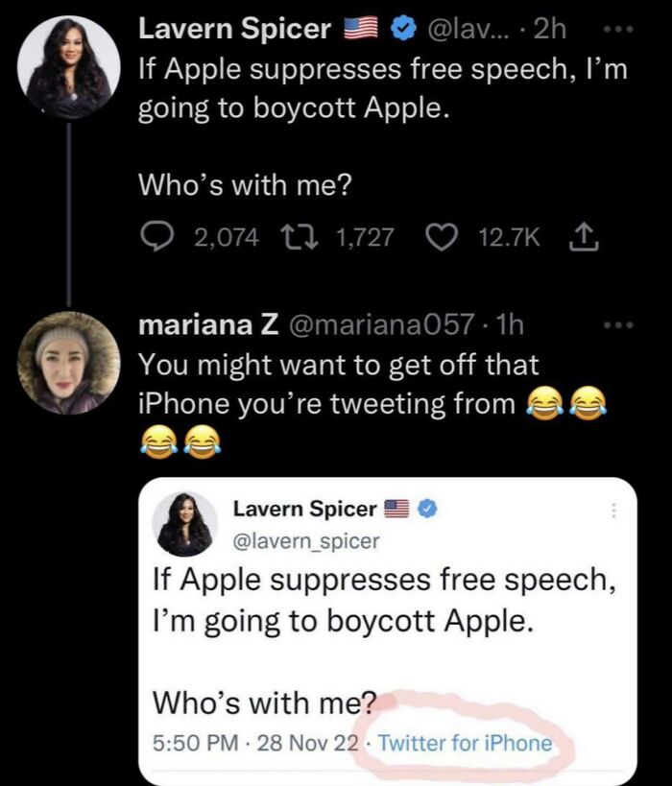
Task: Open the more options menu on Lavern's tweet
Action: (620, 30)
